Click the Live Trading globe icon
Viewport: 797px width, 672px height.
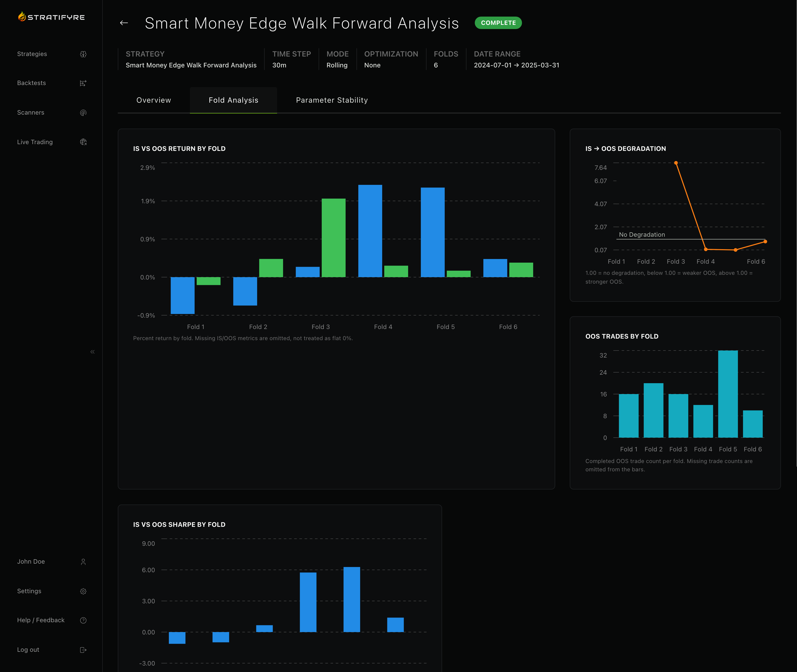[83, 142]
